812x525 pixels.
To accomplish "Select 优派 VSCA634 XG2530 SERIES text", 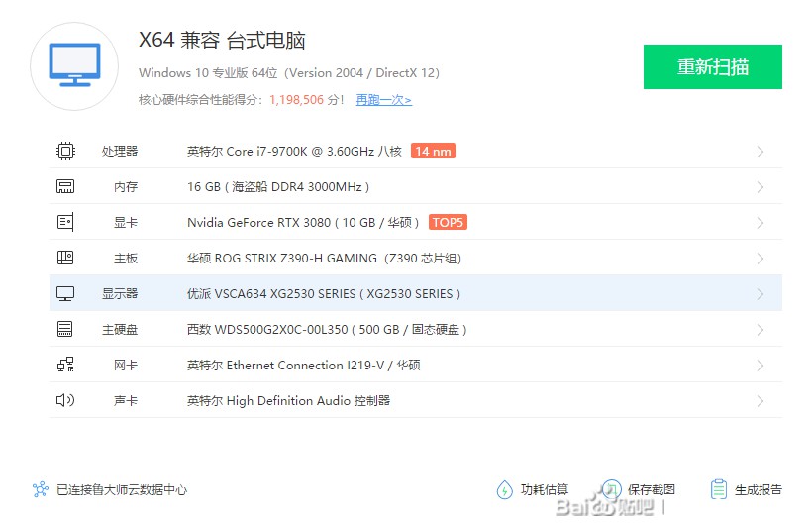I will (x=324, y=294).
